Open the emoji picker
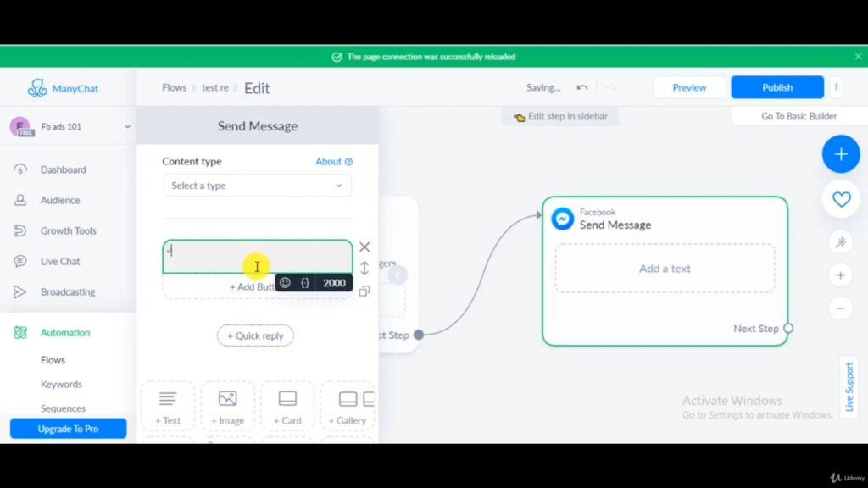 (285, 283)
